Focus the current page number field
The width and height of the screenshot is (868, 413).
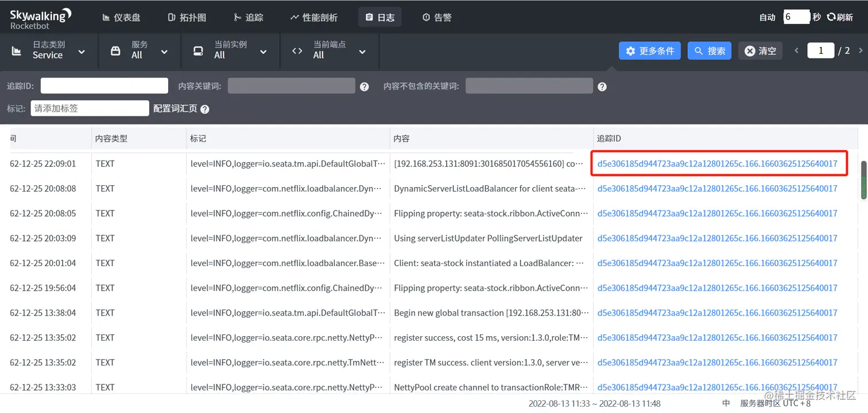[821, 50]
